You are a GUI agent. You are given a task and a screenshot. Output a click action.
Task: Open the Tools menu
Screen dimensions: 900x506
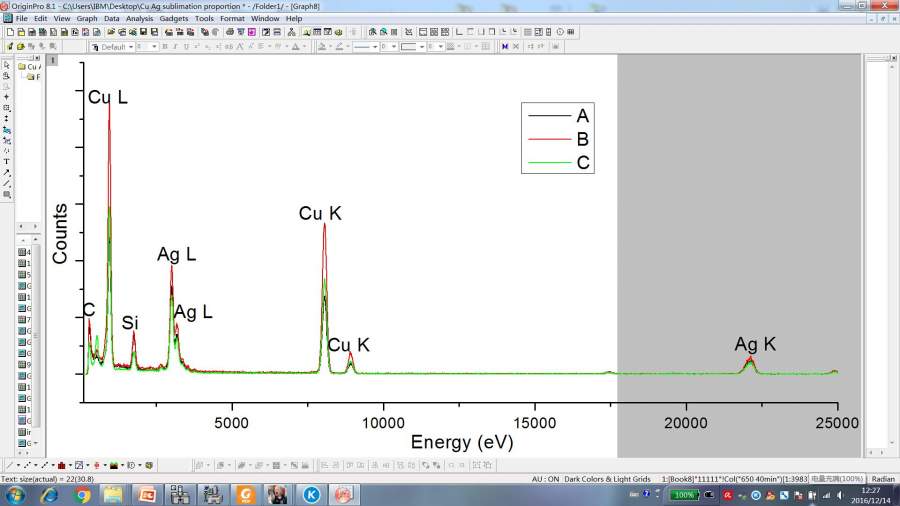(204, 18)
